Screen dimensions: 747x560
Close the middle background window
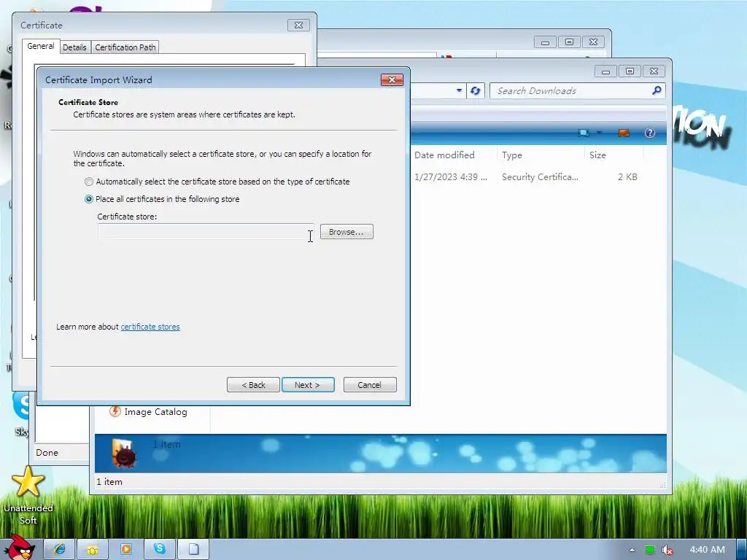click(x=593, y=42)
